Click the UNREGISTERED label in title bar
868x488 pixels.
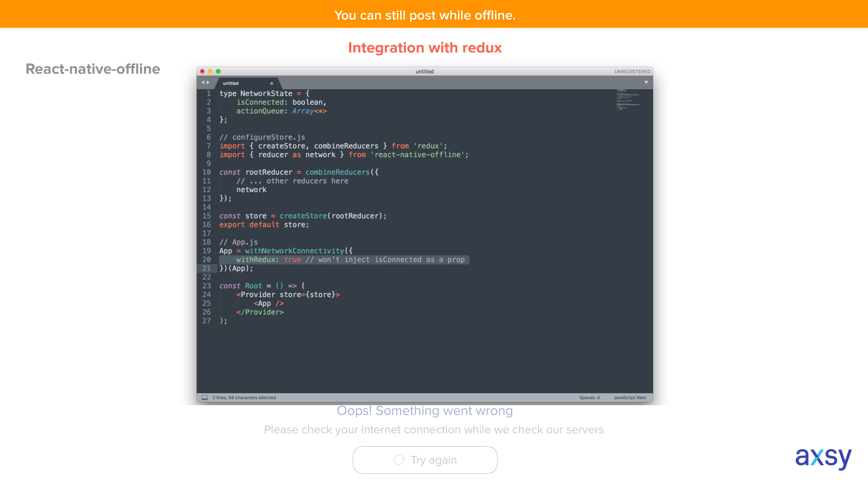pos(632,71)
